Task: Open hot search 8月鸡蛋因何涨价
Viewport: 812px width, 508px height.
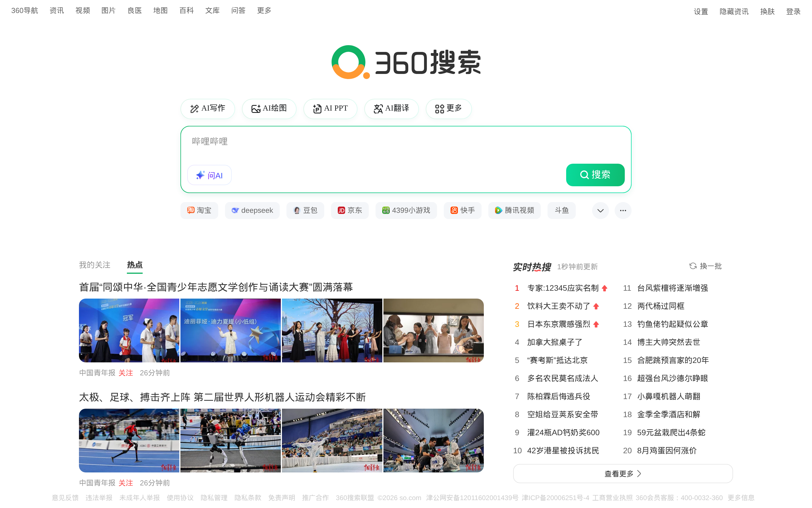Action: coord(667,450)
